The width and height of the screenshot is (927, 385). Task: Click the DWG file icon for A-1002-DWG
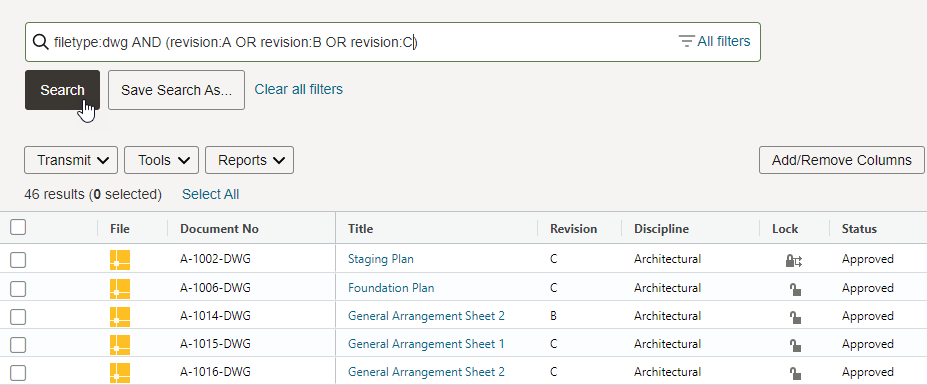pyautogui.click(x=120, y=260)
